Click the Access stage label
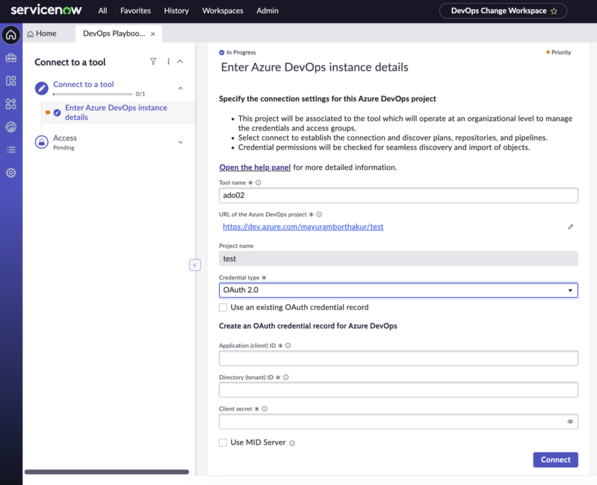Image resolution: width=597 pixels, height=485 pixels. tap(65, 138)
